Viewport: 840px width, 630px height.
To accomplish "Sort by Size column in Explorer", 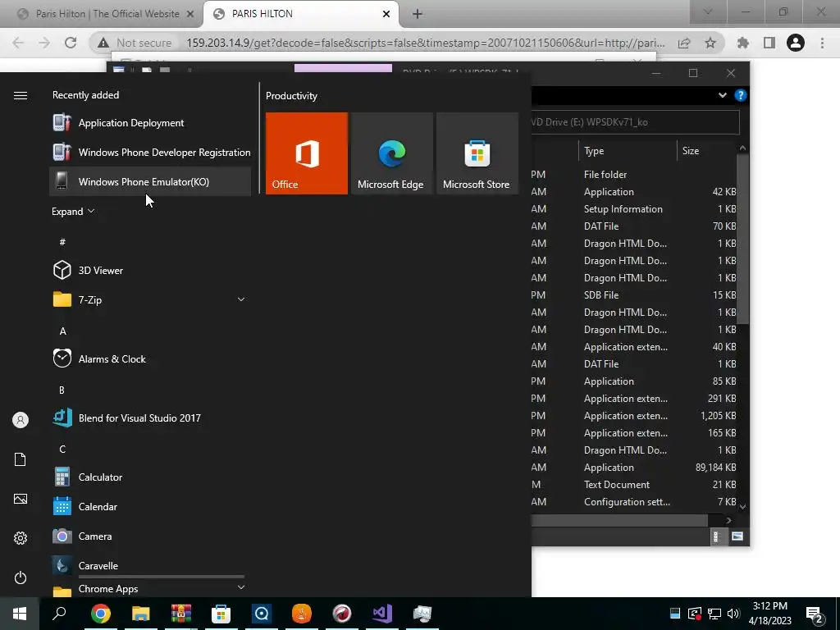I will 707,151.
